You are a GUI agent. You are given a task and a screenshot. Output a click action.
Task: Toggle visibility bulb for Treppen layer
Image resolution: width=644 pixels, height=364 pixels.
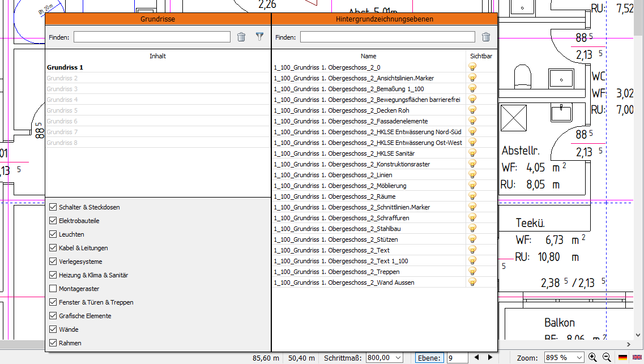[x=472, y=271]
